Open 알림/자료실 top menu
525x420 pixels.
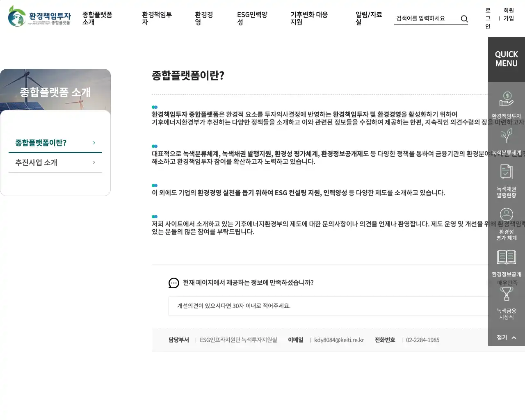368,18
